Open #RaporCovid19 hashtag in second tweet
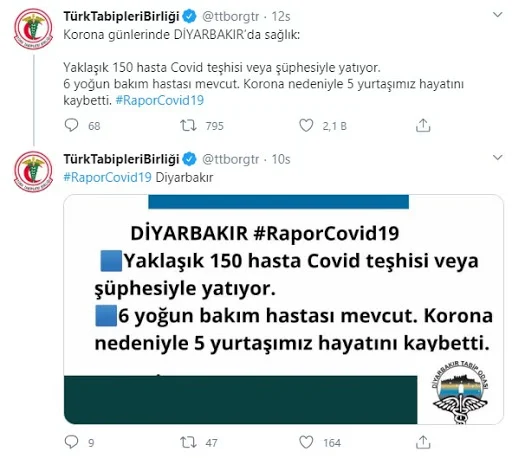512x458 pixels. 107,177
